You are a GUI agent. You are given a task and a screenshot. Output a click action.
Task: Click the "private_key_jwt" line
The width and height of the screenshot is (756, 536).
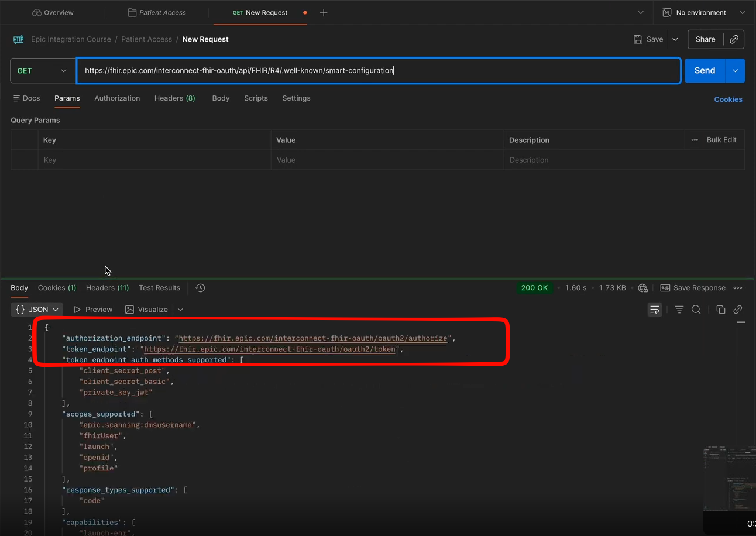click(116, 392)
